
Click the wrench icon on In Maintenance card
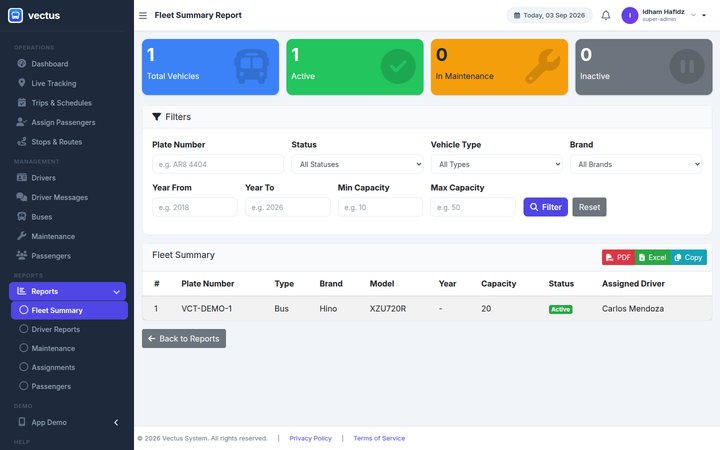point(543,67)
